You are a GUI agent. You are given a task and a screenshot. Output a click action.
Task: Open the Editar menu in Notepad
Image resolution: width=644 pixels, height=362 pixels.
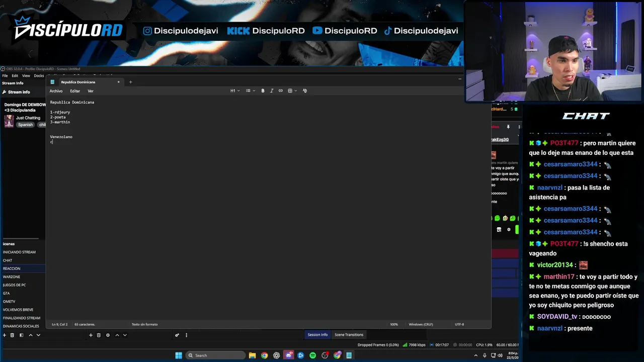tap(75, 91)
